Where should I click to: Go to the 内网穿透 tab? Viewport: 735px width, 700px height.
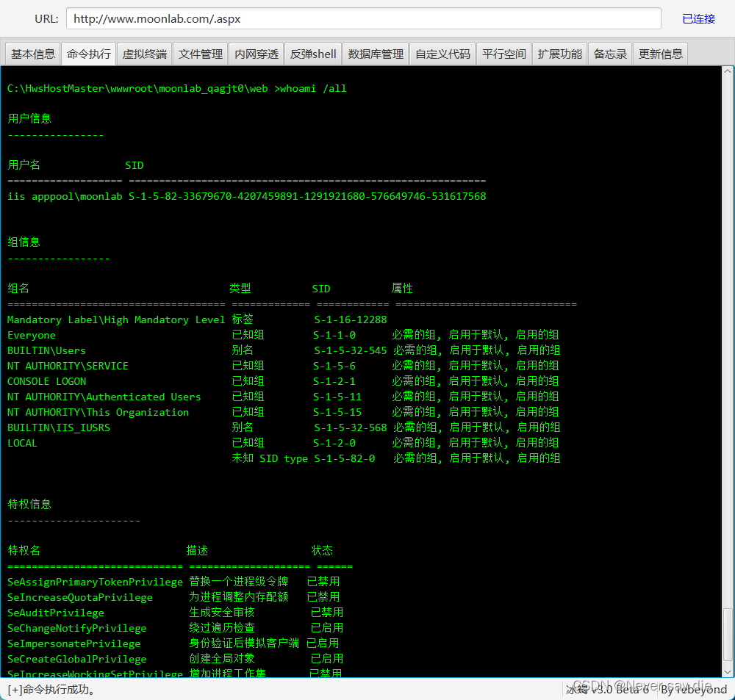(256, 54)
